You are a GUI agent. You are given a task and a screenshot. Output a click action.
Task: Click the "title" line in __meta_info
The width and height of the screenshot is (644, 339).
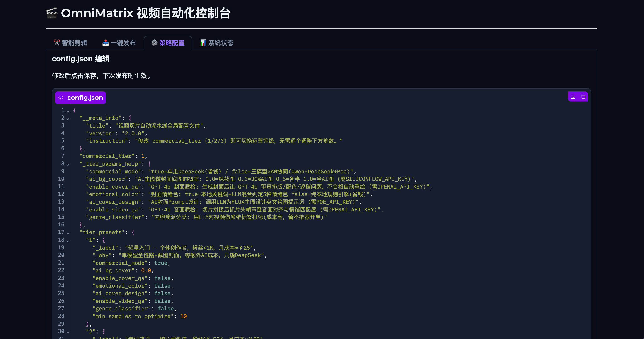pyautogui.click(x=146, y=126)
